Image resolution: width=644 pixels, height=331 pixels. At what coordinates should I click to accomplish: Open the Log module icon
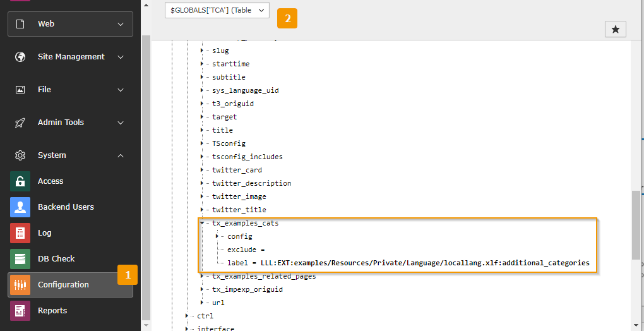click(x=20, y=233)
